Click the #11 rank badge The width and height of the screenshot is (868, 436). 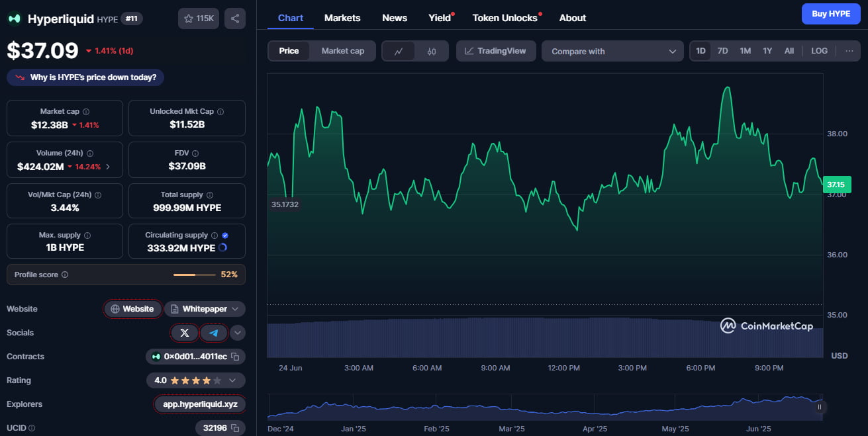tap(132, 19)
